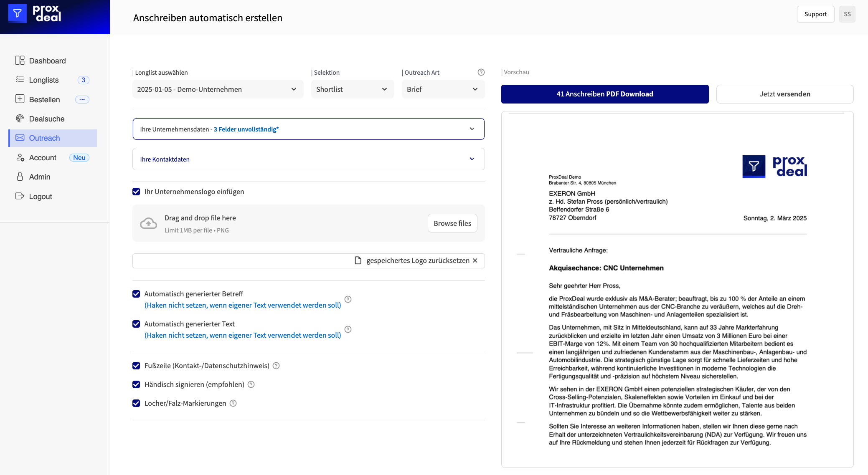The image size is (868, 475).
Task: Click the help icon beside Fußzeile option
Action: (276, 366)
